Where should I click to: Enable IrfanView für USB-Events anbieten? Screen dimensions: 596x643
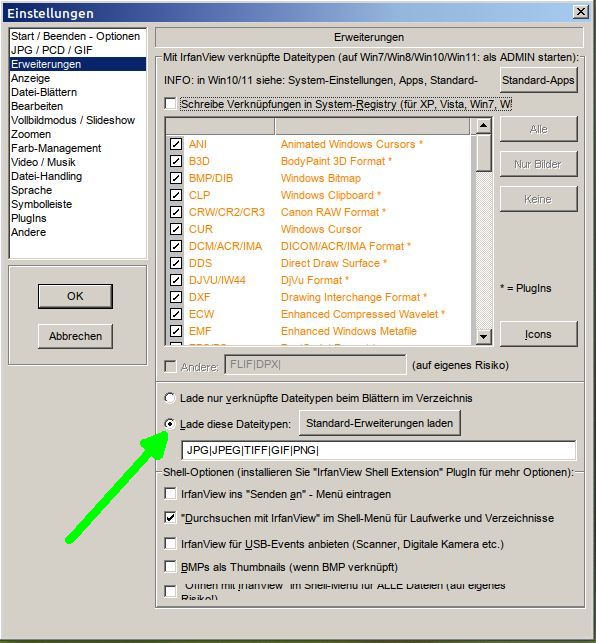(x=170, y=543)
